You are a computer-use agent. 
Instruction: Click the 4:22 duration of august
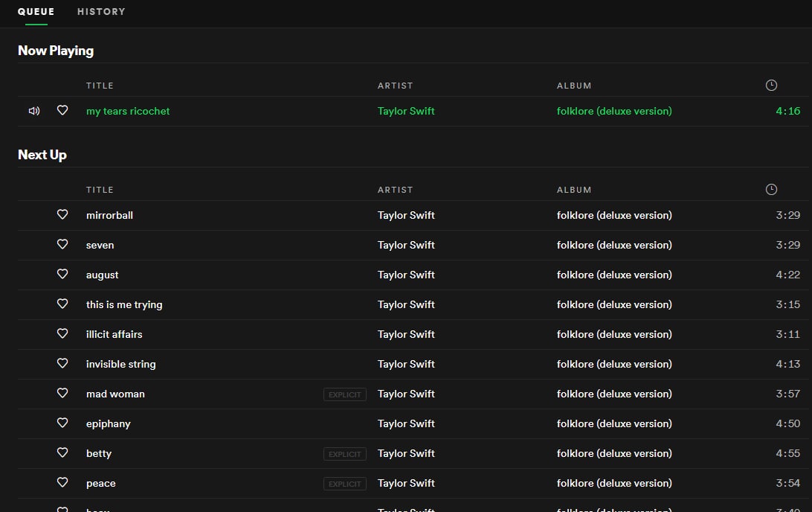[787, 275]
